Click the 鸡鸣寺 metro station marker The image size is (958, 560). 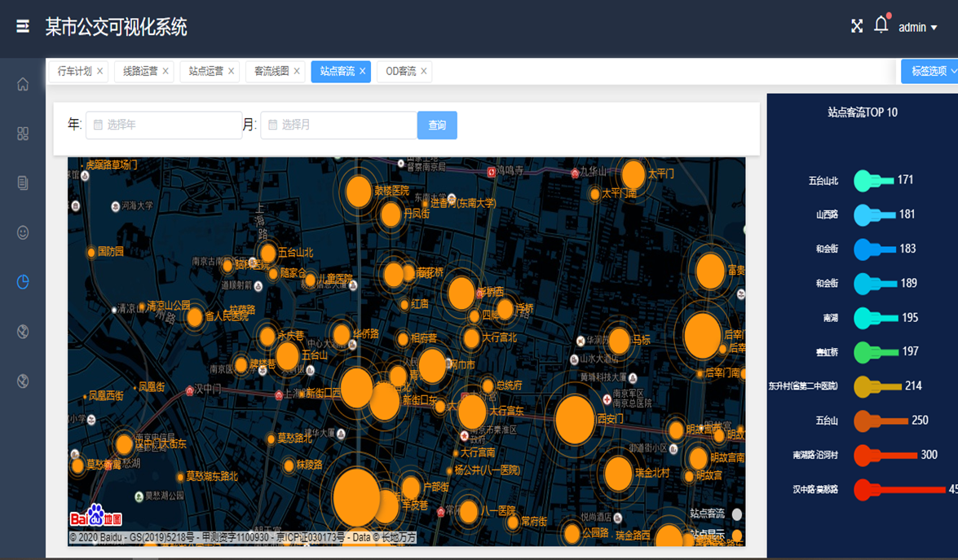pos(492,172)
